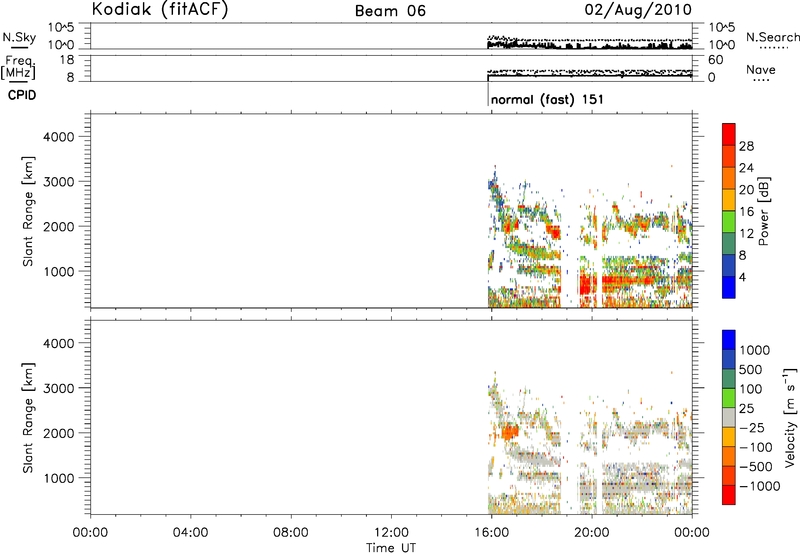Click the blue swatch of the power colorbar
Viewport: 800px width, 554px height.
(x=729, y=287)
